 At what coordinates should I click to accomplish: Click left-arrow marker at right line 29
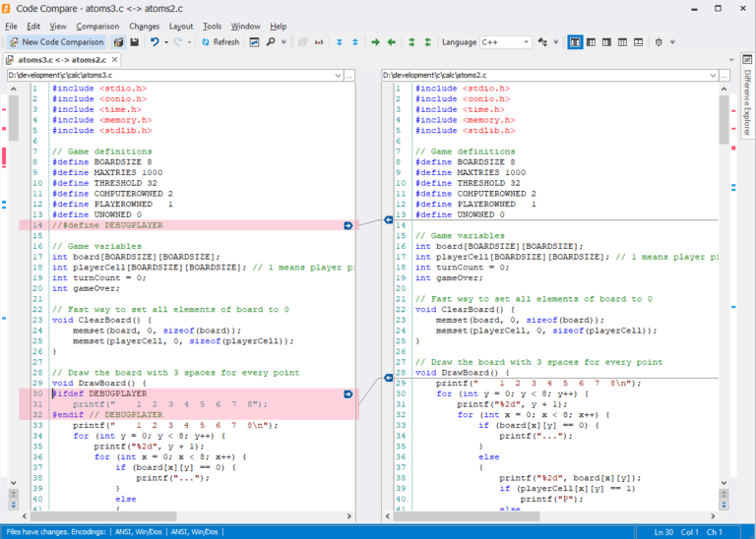coord(389,378)
